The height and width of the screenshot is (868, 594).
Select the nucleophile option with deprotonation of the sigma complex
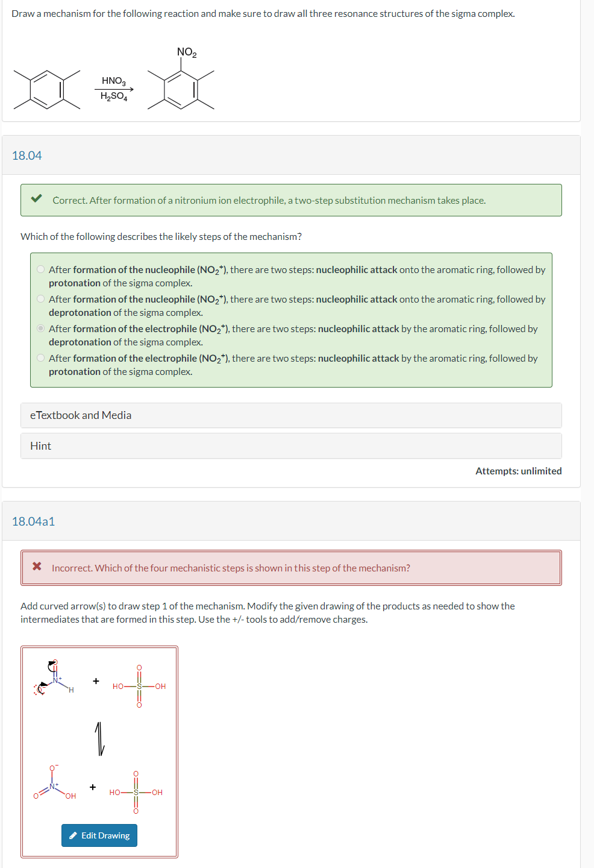(40, 298)
